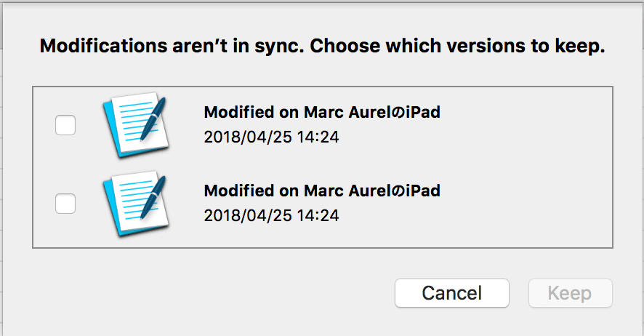Click the bottom Pages document icon
This screenshot has height=336, width=644.
click(x=137, y=204)
